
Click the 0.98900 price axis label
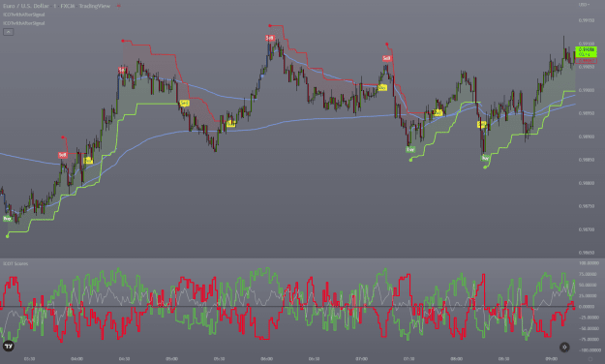click(587, 136)
